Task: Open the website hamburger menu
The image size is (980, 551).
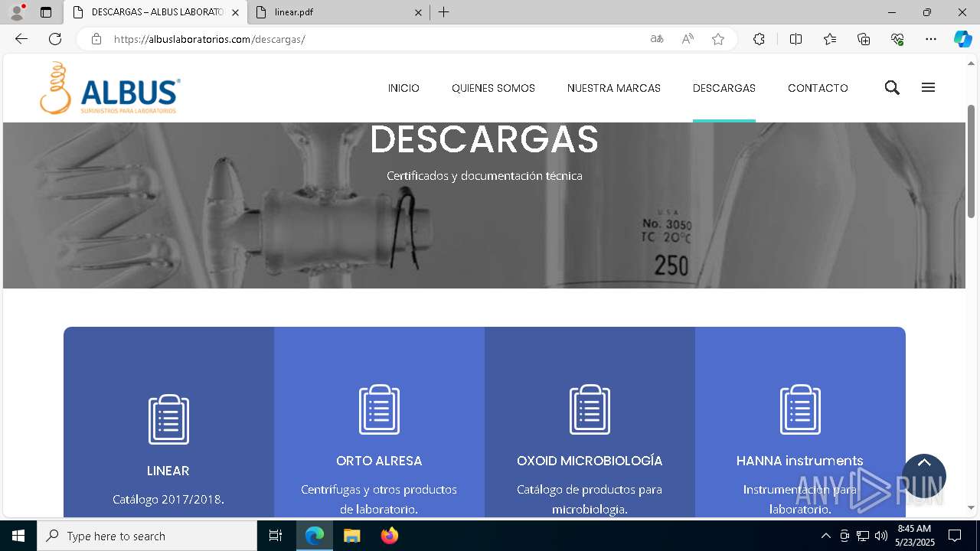Action: click(928, 87)
